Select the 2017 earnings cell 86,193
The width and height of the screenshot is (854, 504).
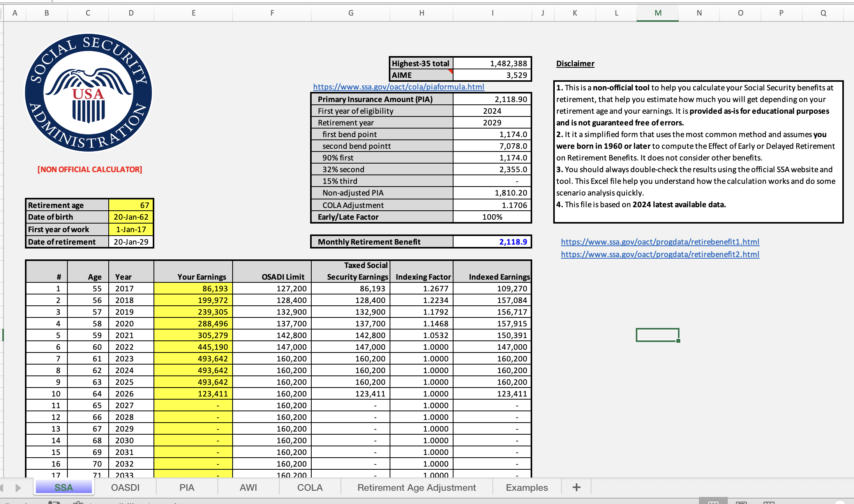coord(193,289)
